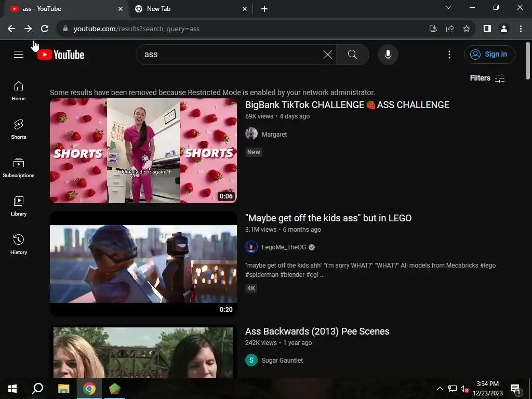Open the Ass Backwards video thumbnail

tap(143, 352)
